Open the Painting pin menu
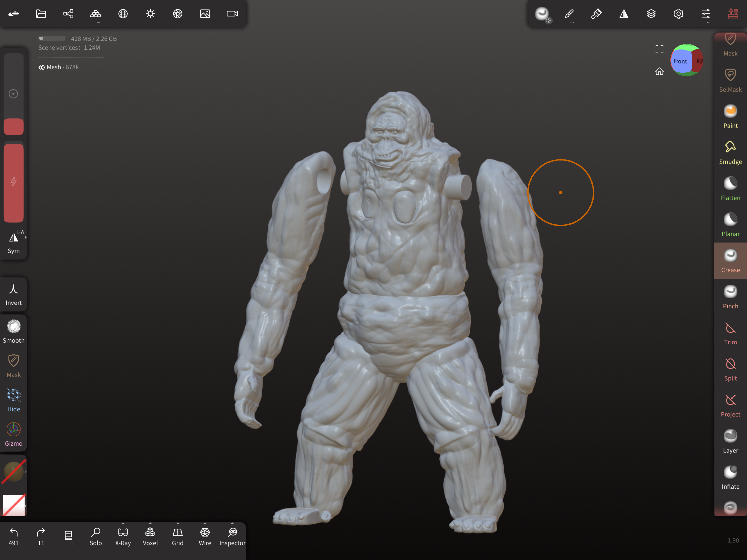Viewport: 747px width, 560px height. click(596, 14)
